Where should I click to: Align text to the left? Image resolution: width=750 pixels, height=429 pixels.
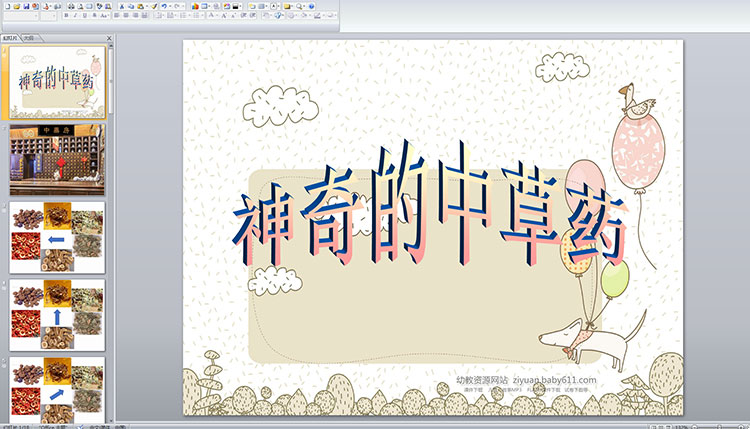coord(117,15)
